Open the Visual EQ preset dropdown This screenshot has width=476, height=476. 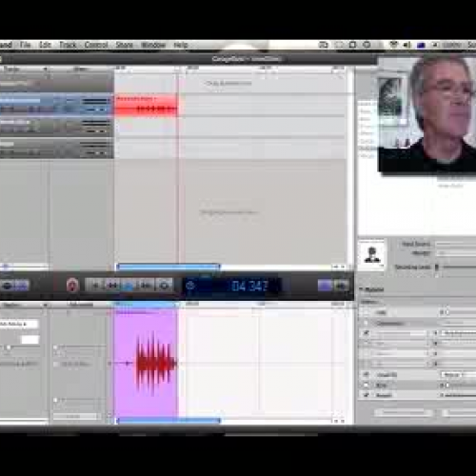pos(458,375)
